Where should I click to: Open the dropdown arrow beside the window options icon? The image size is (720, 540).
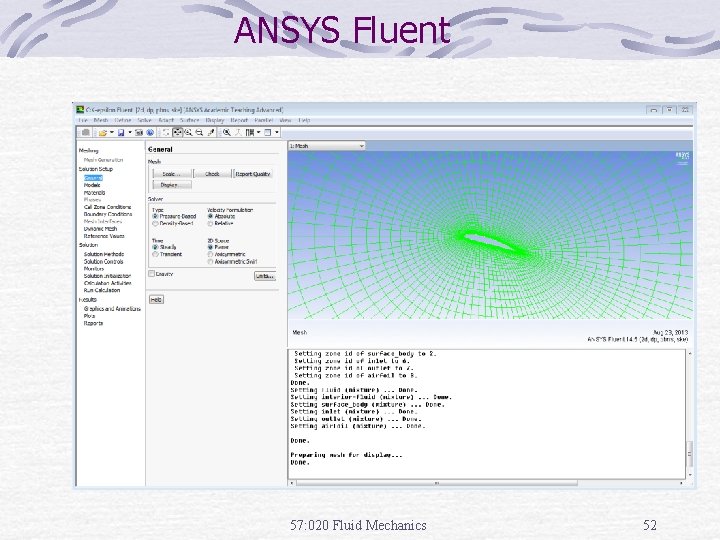tap(277, 133)
